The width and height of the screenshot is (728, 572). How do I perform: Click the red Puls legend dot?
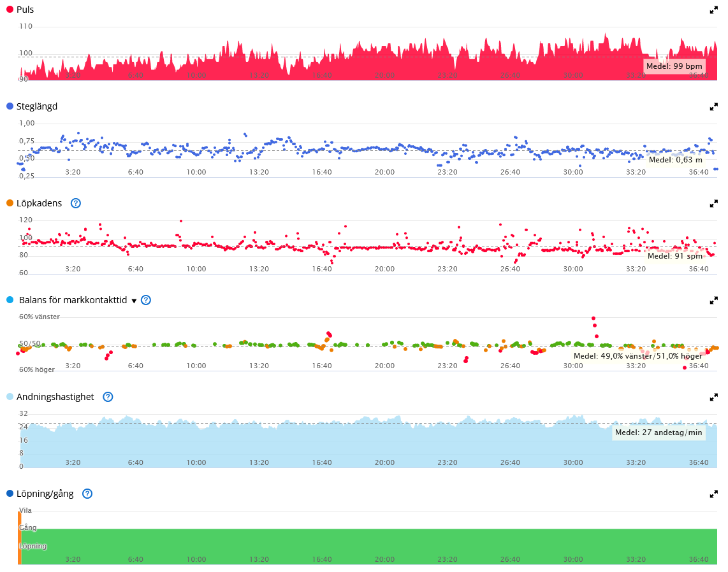pos(10,10)
